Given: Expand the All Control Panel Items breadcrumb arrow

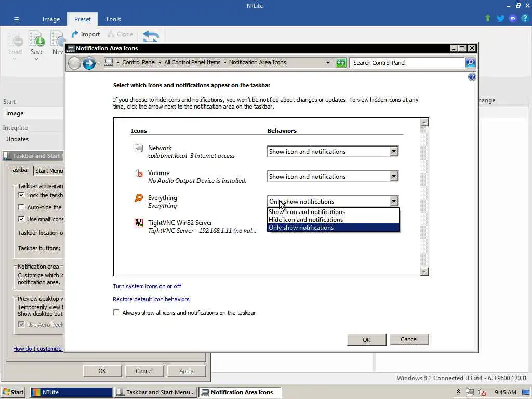Looking at the screenshot, I should tap(224, 63).
